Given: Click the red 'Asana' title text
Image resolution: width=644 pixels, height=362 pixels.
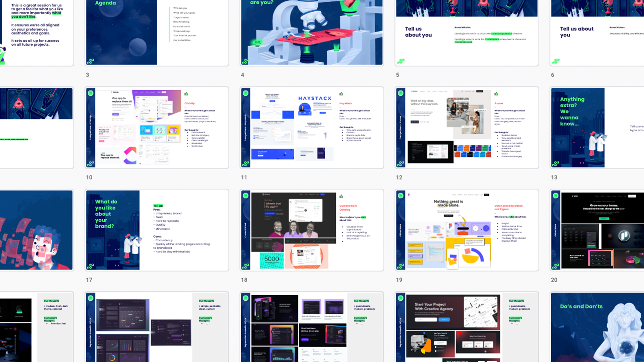Looking at the screenshot, I should [498, 103].
